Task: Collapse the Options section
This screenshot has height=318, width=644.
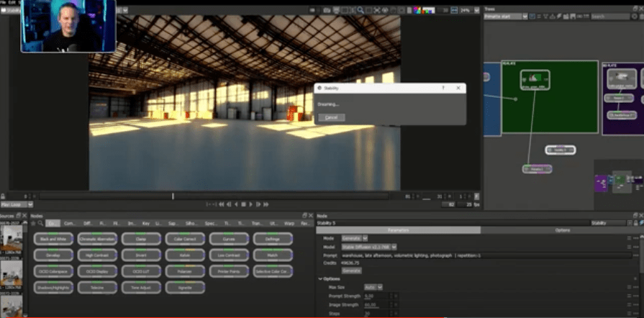Action: click(x=321, y=279)
